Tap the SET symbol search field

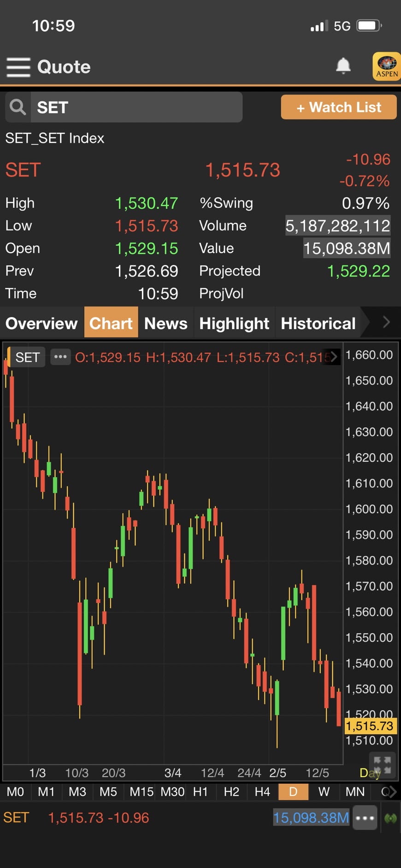[x=136, y=107]
